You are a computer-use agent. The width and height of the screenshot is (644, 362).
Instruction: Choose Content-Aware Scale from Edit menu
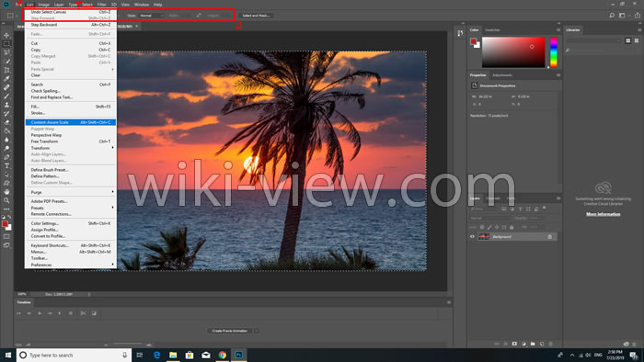71,122
